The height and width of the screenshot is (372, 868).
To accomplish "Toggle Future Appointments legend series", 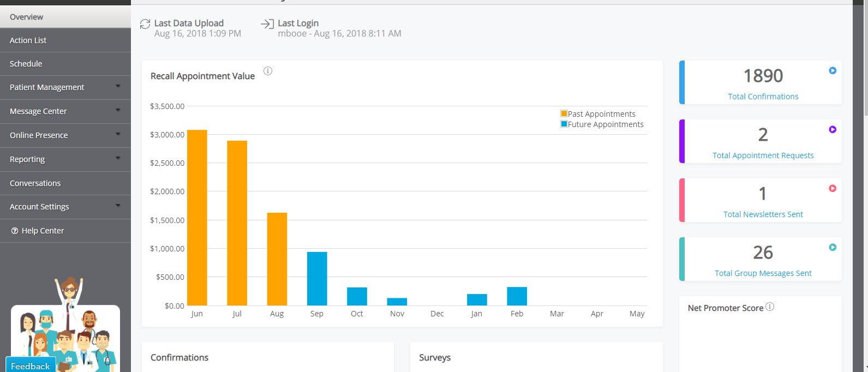I will coord(602,124).
